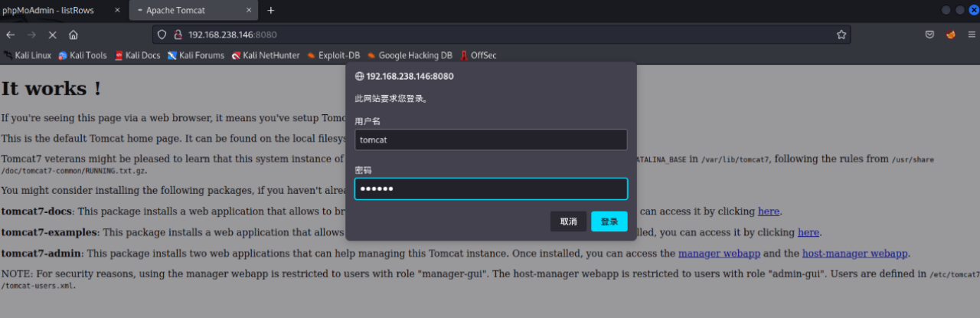Open the shield tracking protection icon
980x318 pixels.
pos(162,34)
